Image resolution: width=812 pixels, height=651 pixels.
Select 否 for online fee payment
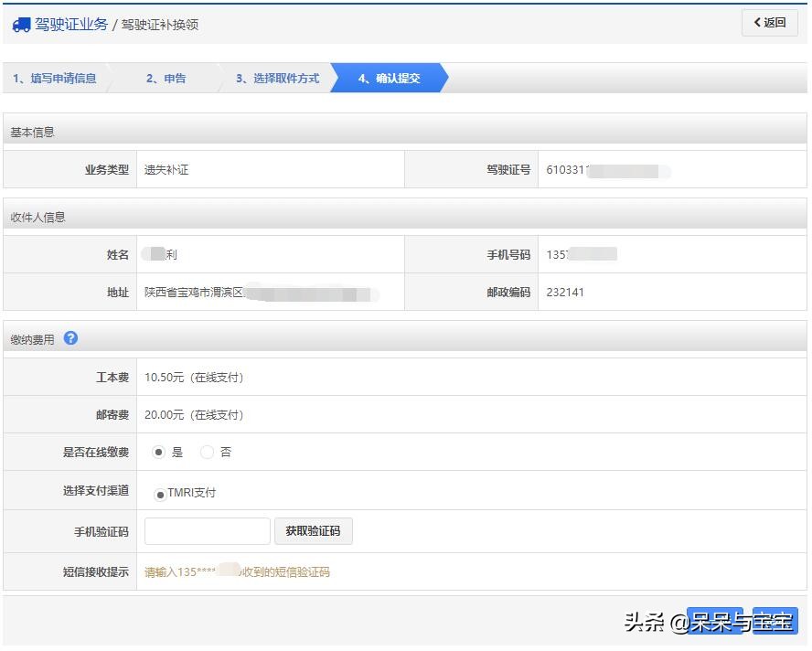[x=207, y=452]
